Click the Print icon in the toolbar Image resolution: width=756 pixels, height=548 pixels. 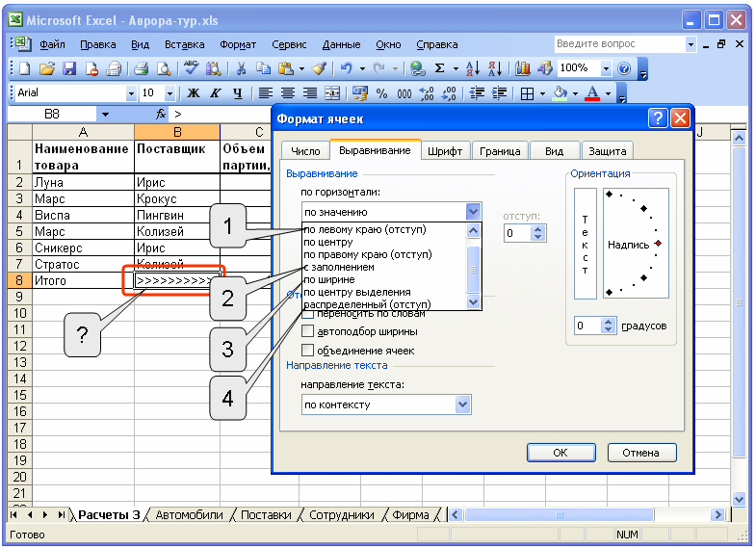tap(141, 69)
